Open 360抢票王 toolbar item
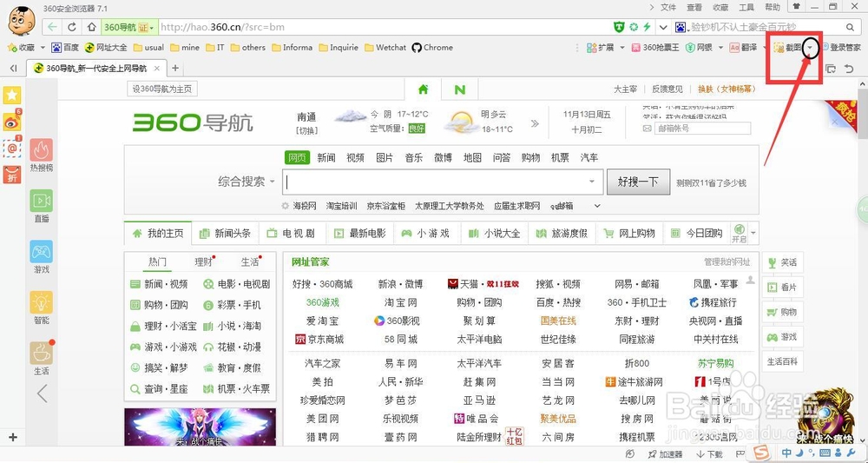 pyautogui.click(x=654, y=48)
